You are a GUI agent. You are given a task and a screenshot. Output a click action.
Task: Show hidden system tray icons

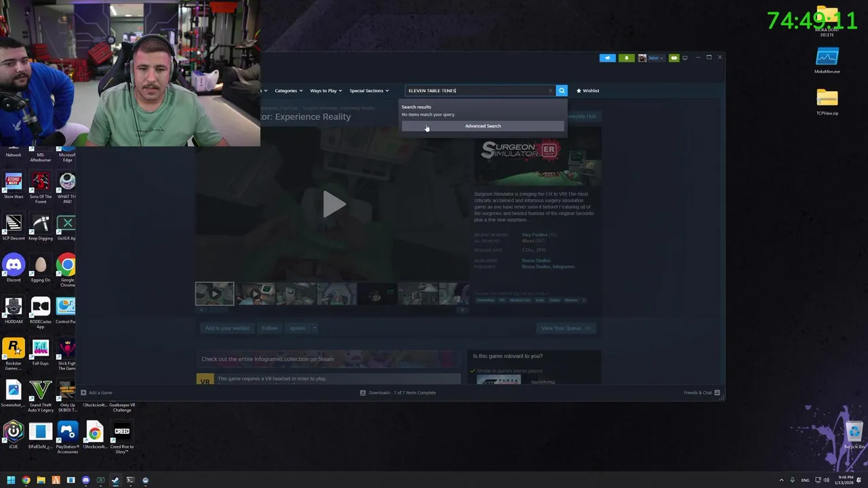click(781, 480)
